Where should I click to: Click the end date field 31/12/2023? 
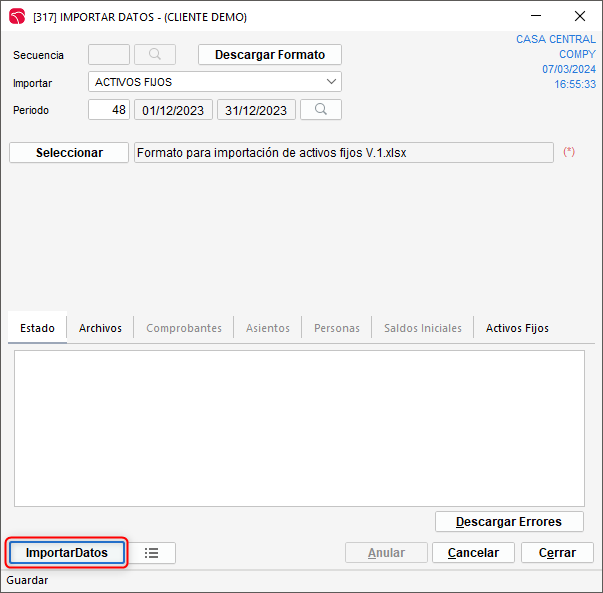[x=256, y=110]
